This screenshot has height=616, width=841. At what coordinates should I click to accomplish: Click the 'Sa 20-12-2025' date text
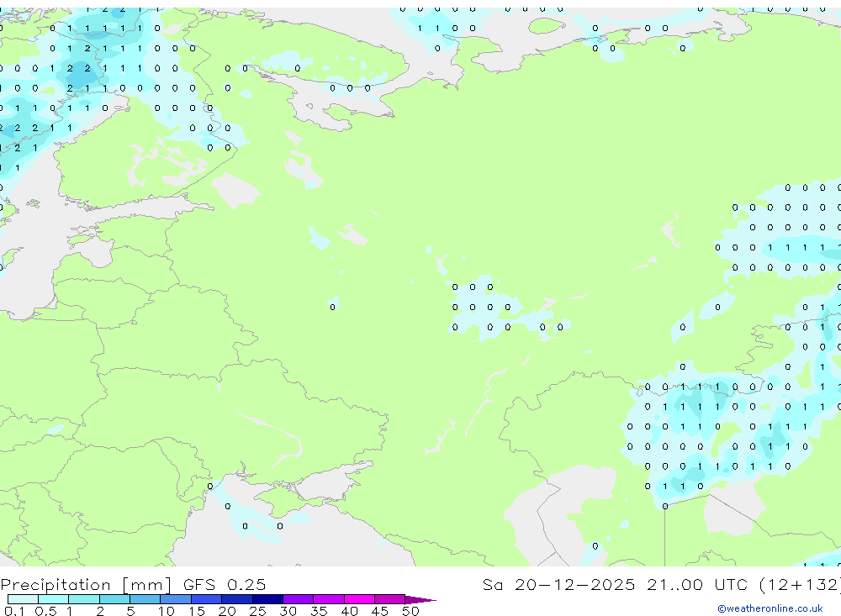558,584
